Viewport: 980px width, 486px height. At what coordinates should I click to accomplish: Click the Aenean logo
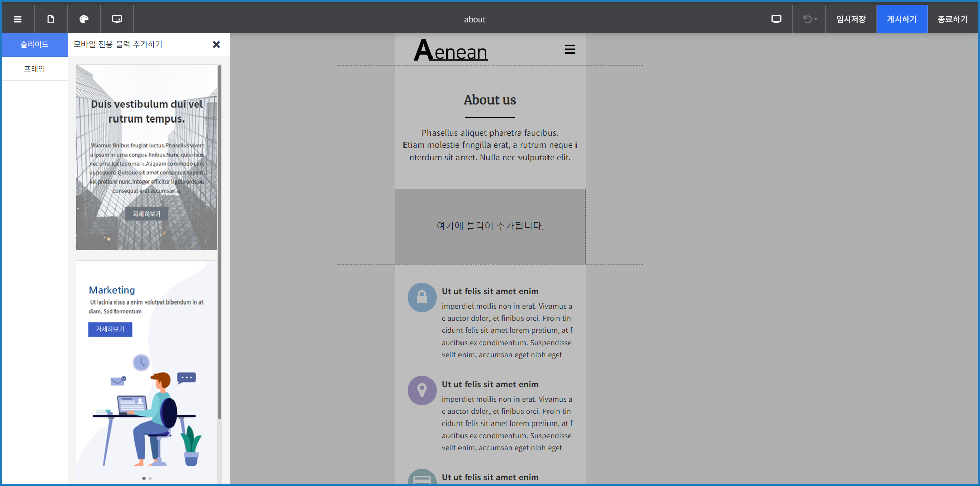pyautogui.click(x=451, y=50)
